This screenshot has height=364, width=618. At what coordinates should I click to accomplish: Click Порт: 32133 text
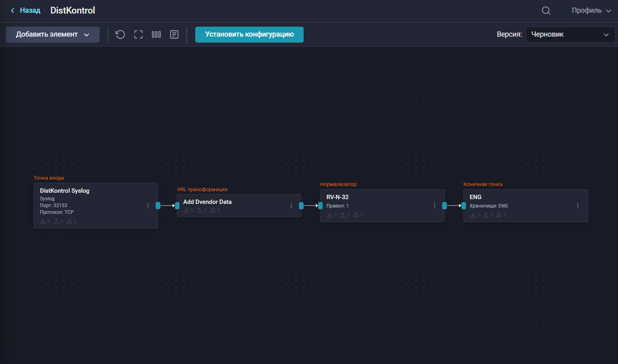pos(53,205)
